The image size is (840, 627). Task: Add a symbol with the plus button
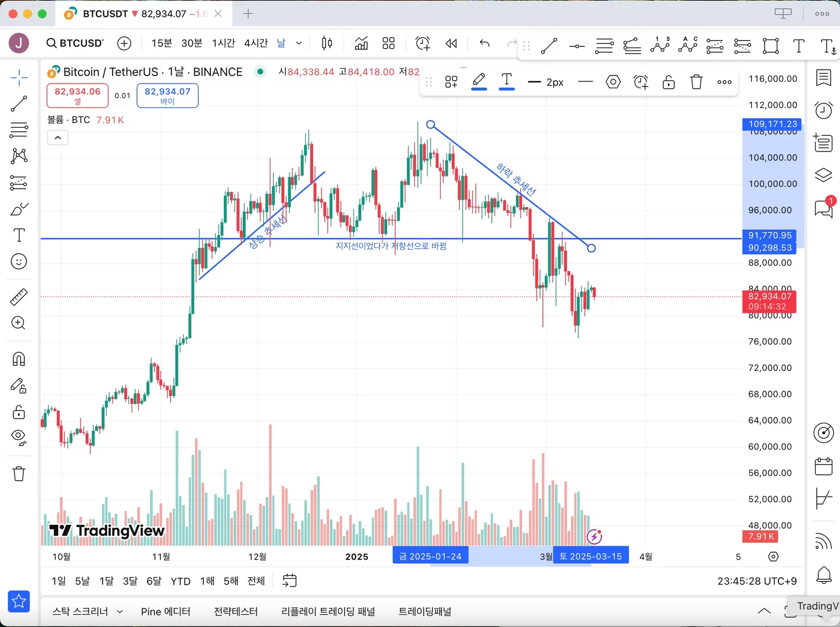124,44
